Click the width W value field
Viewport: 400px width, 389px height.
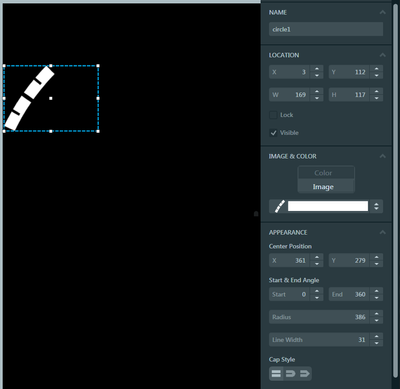click(x=289, y=95)
